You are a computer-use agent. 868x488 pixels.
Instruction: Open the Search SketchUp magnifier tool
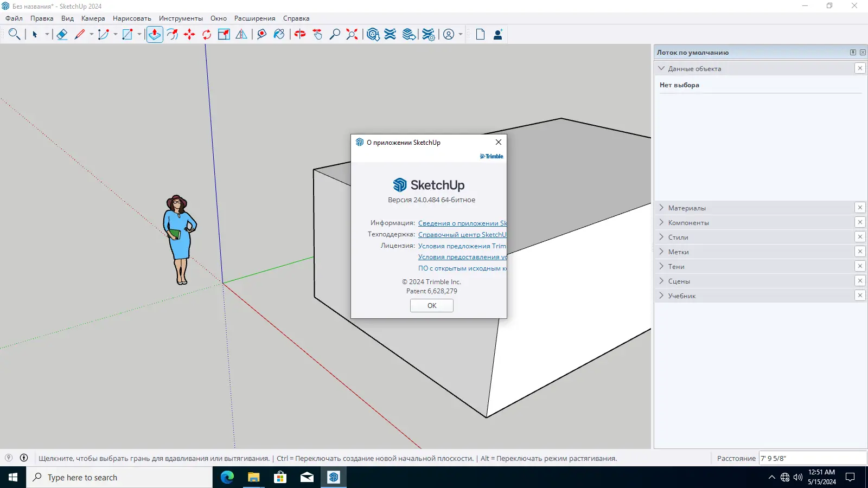(14, 34)
